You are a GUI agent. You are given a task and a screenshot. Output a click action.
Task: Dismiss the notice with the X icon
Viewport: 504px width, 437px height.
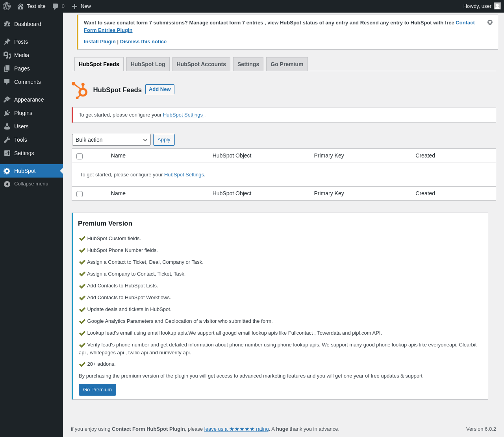point(490,22)
